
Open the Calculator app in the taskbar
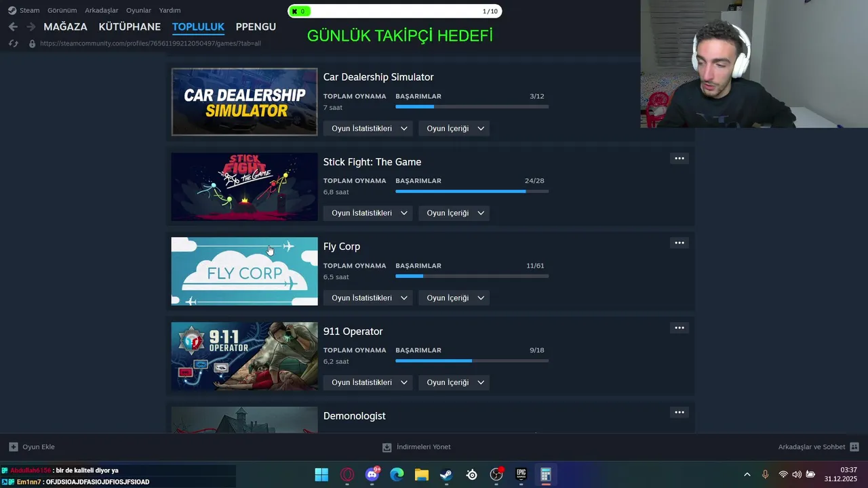click(546, 474)
